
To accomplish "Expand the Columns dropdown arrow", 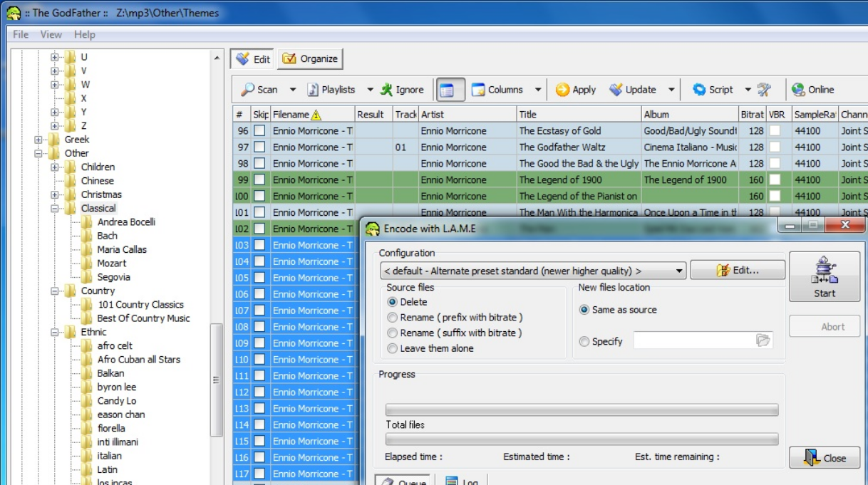I will click(538, 90).
